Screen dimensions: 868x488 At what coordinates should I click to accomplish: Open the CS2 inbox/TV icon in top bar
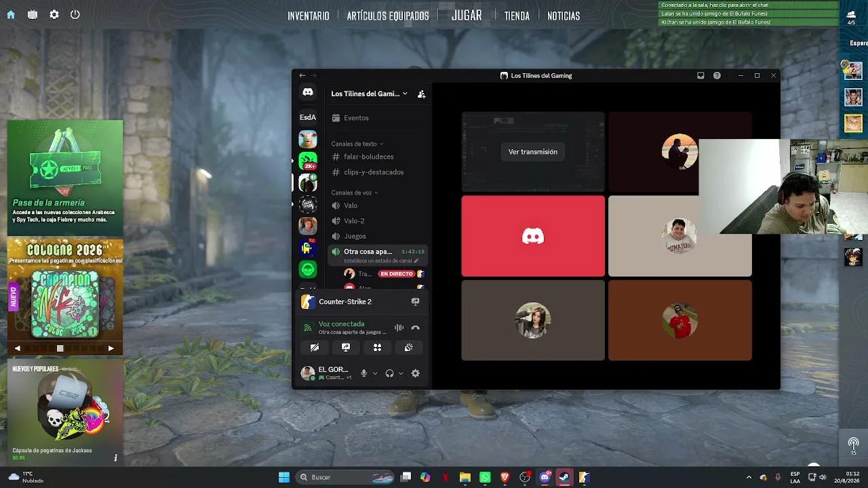tap(33, 14)
